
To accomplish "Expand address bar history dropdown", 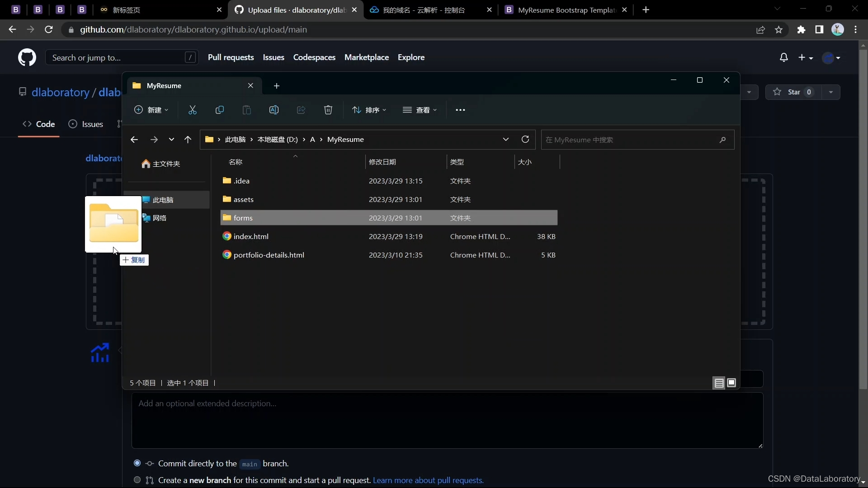I will [x=506, y=139].
